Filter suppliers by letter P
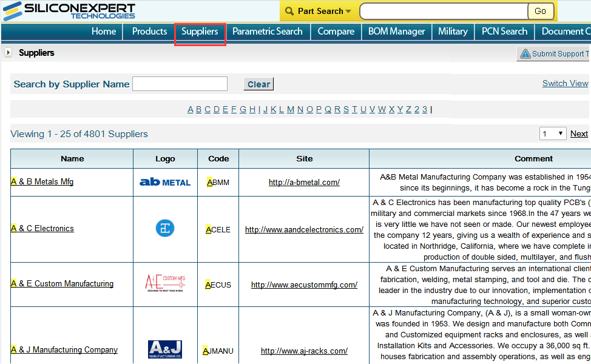This screenshot has height=364, width=591. tap(319, 109)
